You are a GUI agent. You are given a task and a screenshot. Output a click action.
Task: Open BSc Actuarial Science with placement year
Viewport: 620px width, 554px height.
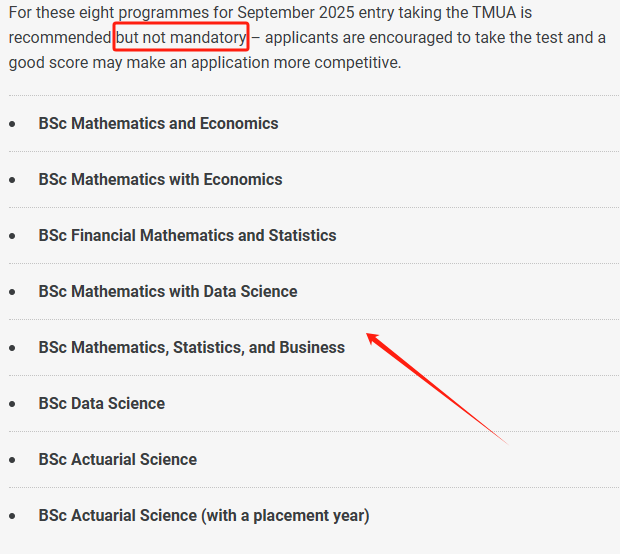[x=204, y=516]
